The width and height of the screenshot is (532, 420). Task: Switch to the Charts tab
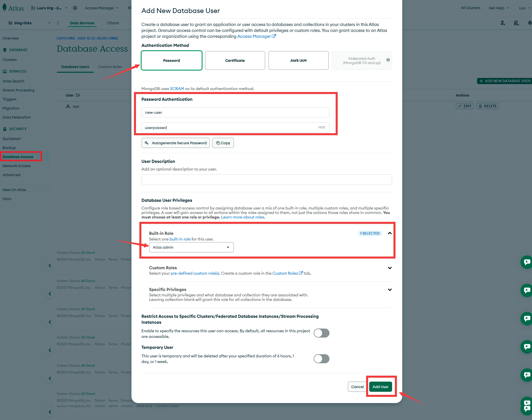coord(113,23)
